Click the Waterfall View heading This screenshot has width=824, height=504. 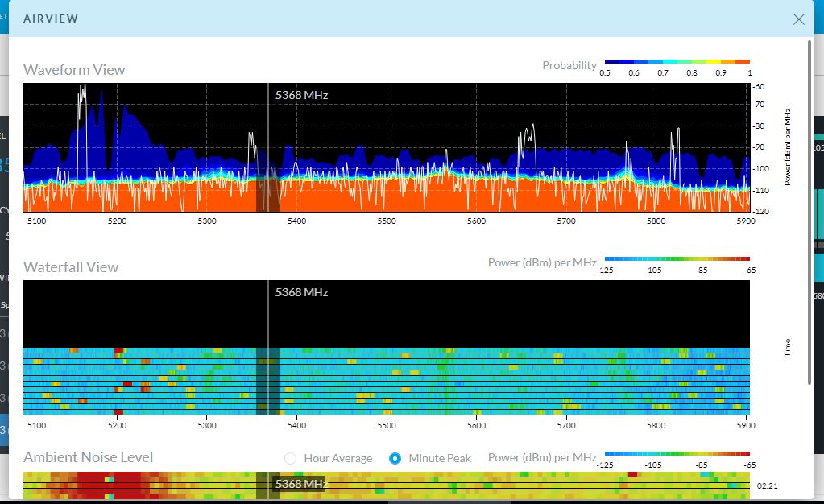(71, 267)
